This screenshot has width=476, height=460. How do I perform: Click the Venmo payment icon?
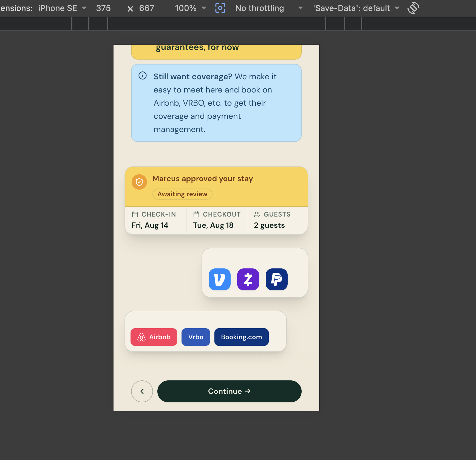click(220, 279)
